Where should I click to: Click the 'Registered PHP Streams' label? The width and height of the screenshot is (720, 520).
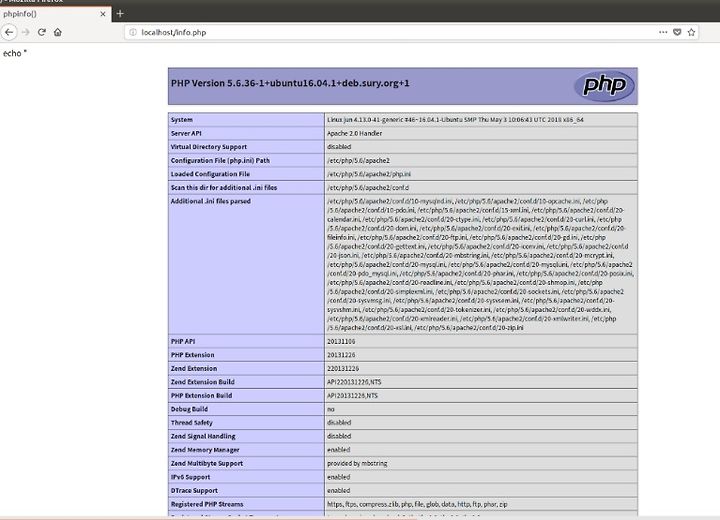point(207,504)
